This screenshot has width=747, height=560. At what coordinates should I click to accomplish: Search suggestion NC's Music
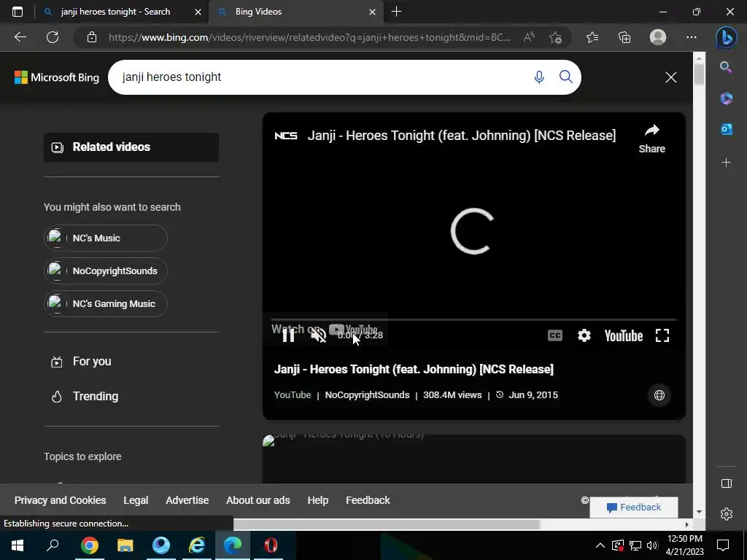point(106,238)
